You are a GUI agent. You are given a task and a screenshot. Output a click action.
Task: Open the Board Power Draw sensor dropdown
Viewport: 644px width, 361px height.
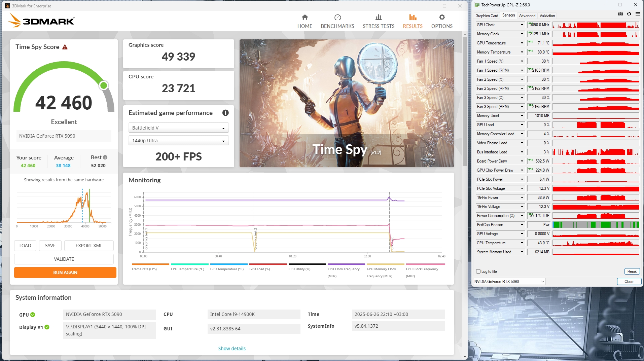coord(522,161)
